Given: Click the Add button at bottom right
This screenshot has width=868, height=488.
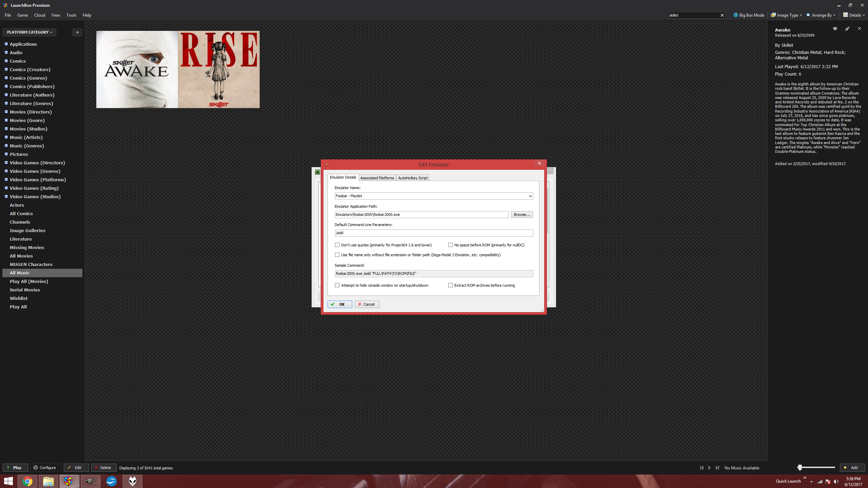Looking at the screenshot, I should point(852,468).
